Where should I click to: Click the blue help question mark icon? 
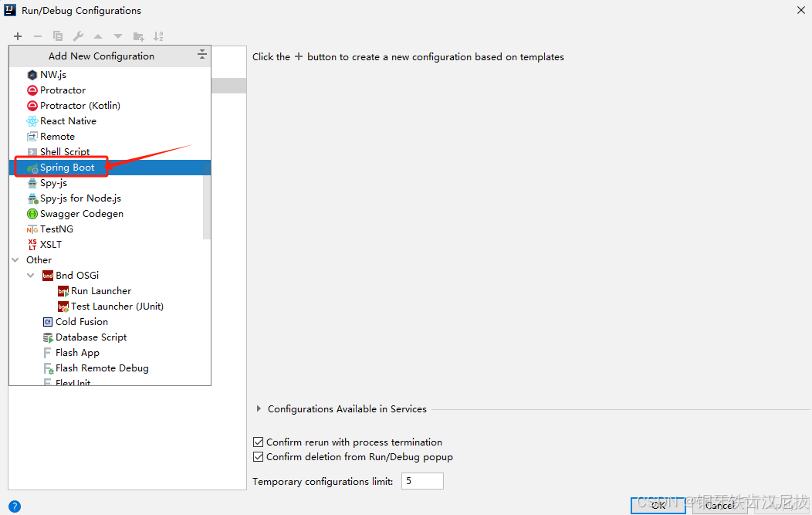click(x=15, y=507)
